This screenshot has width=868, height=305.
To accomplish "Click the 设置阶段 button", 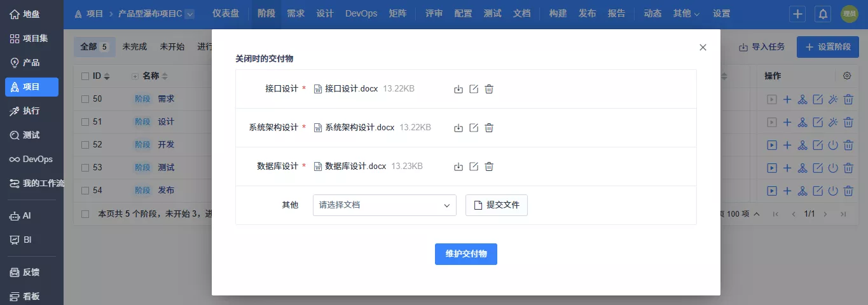I will tap(828, 47).
